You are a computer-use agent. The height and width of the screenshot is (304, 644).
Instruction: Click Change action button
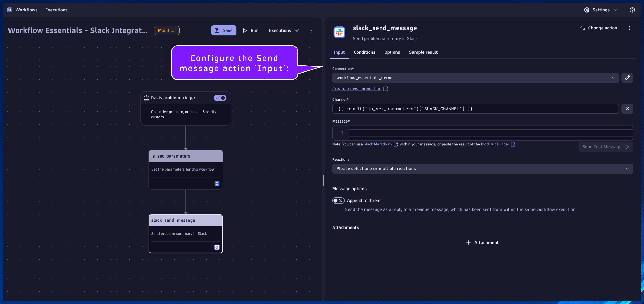pyautogui.click(x=598, y=28)
